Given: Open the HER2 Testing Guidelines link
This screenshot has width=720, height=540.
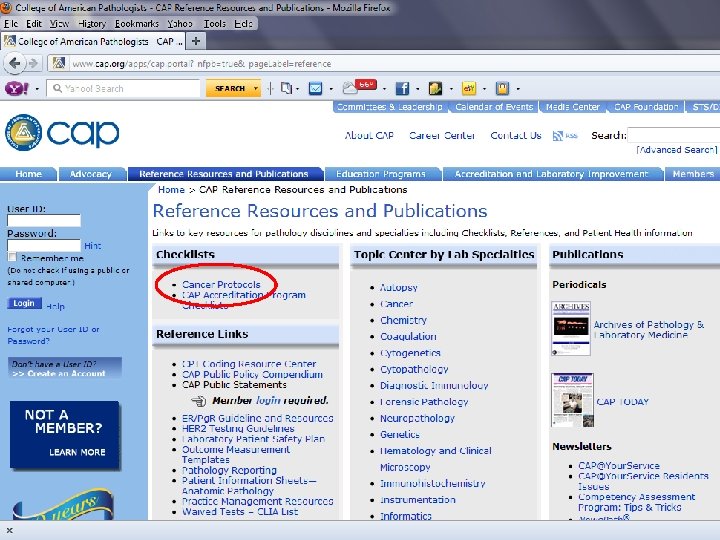Looking at the screenshot, I should (238, 428).
